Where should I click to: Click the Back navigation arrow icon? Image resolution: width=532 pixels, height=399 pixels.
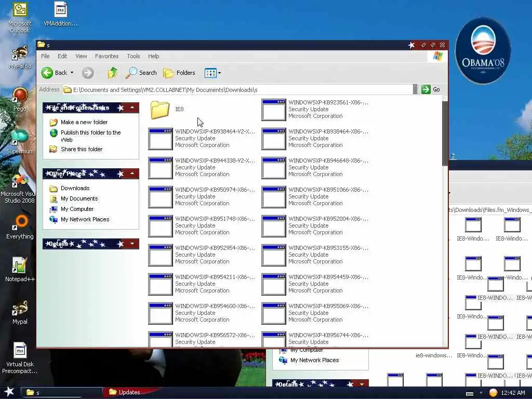[47, 73]
